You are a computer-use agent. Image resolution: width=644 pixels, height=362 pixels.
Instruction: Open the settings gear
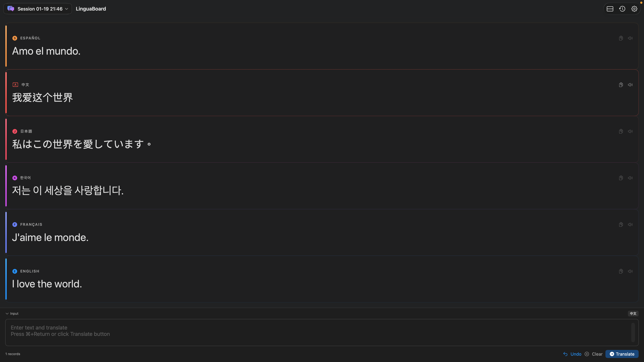point(634,9)
